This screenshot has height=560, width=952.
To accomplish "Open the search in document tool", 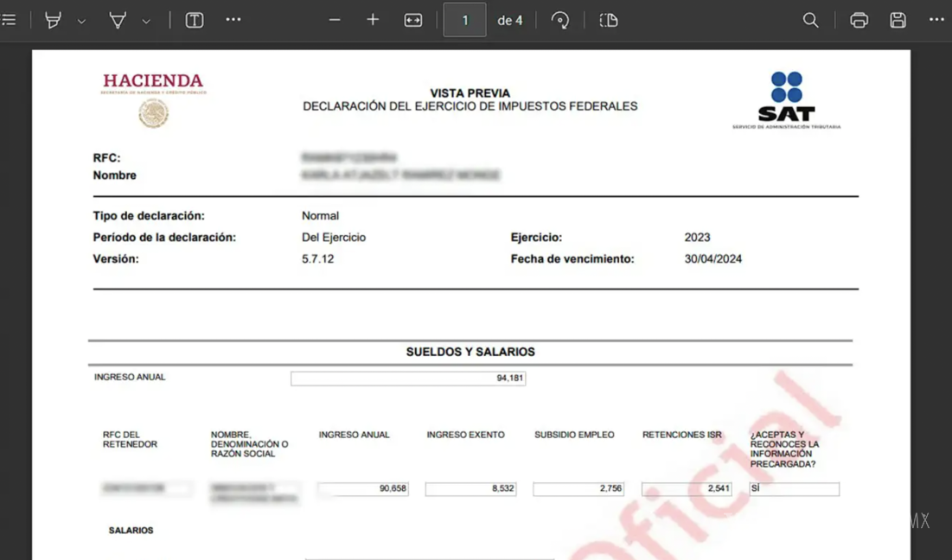I will (x=810, y=20).
